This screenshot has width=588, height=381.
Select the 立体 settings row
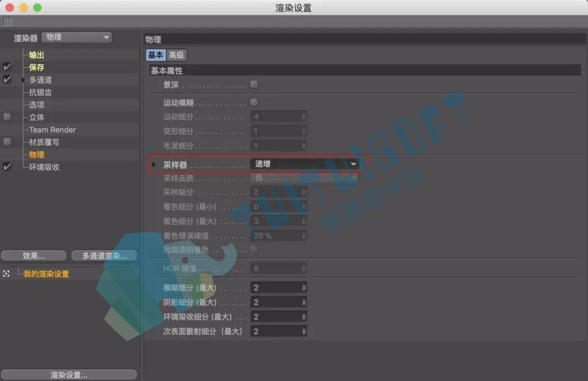36,117
